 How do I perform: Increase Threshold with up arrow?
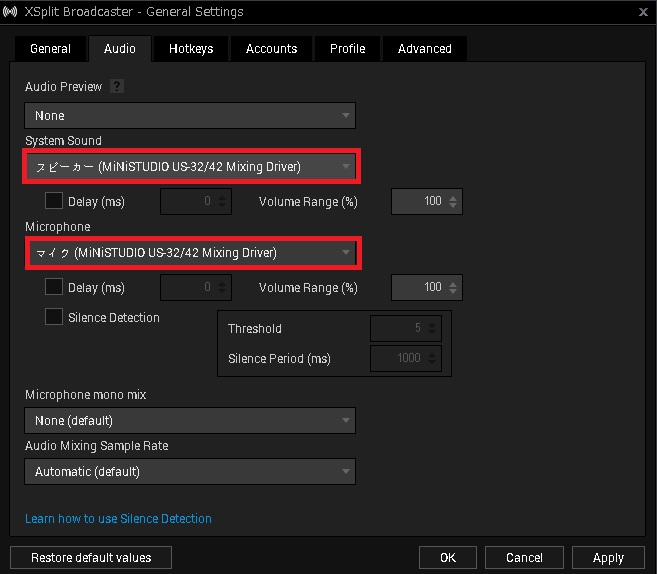[x=432, y=324]
